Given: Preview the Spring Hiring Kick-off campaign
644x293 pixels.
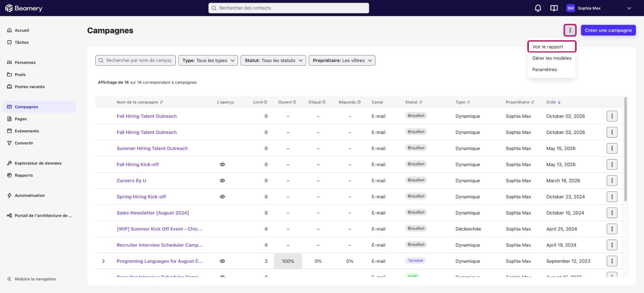Looking at the screenshot, I should click(x=222, y=197).
